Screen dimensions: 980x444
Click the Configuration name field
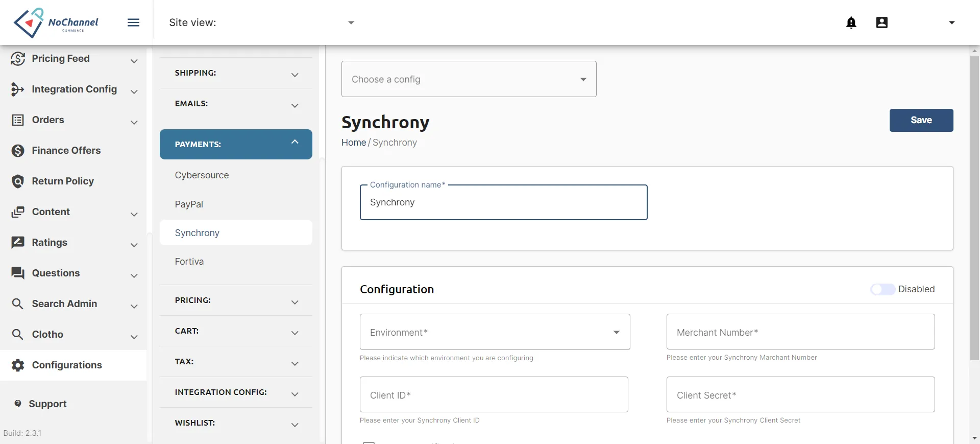pos(504,202)
